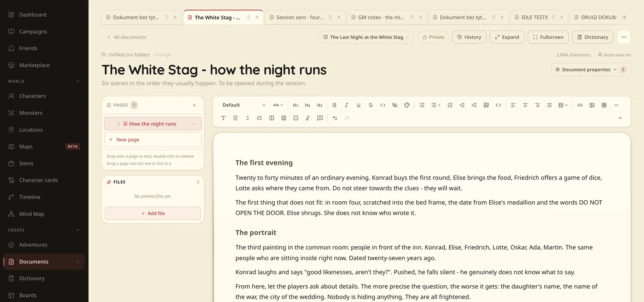644x302 pixels.
Task: Apply Heading 3 formatting
Action: (x=320, y=105)
